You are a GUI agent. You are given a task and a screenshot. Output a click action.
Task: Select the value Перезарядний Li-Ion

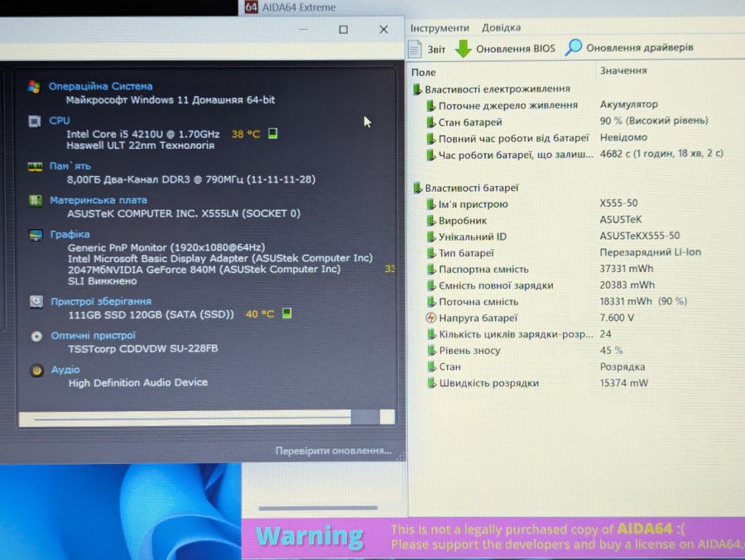point(651,252)
